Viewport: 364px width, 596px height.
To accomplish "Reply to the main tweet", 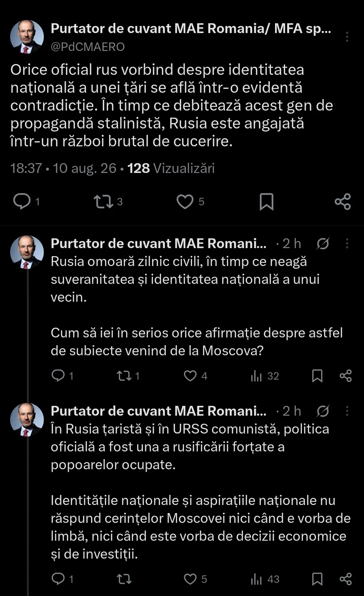I will 22,201.
